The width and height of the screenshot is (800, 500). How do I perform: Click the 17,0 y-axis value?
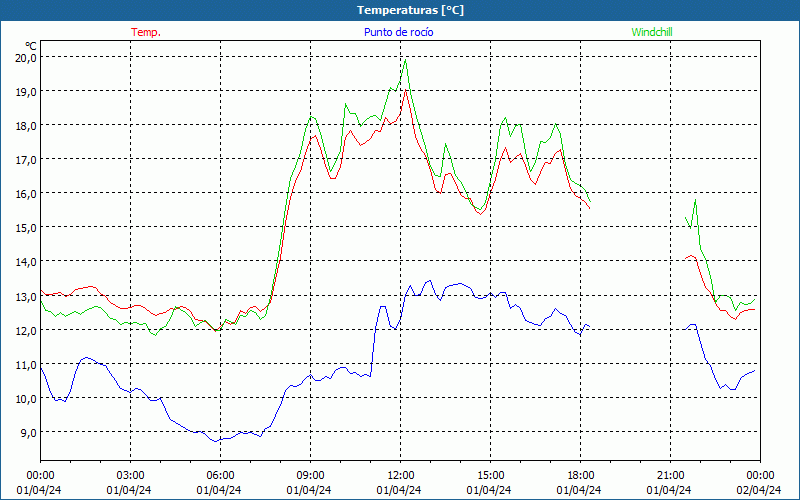pyautogui.click(x=26, y=160)
